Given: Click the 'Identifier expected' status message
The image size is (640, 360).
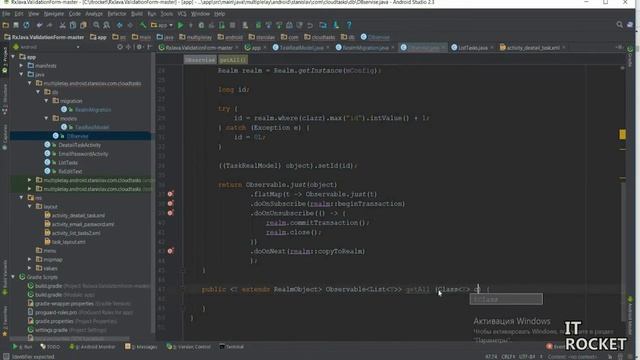Looking at the screenshot, I should [33, 357].
